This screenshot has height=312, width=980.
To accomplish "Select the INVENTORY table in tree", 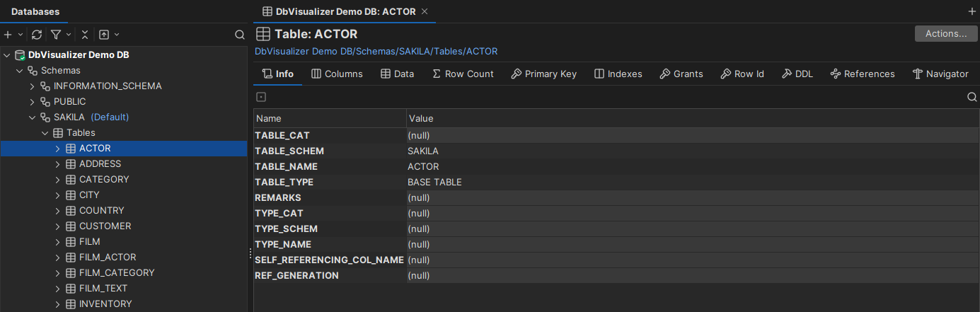I will (105, 304).
